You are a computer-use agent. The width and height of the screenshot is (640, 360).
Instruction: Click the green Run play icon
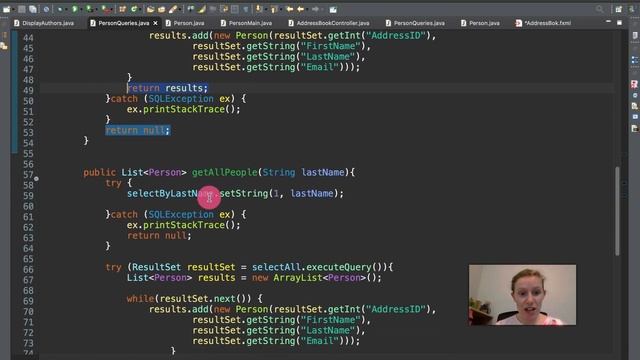pyautogui.click(x=75, y=9)
